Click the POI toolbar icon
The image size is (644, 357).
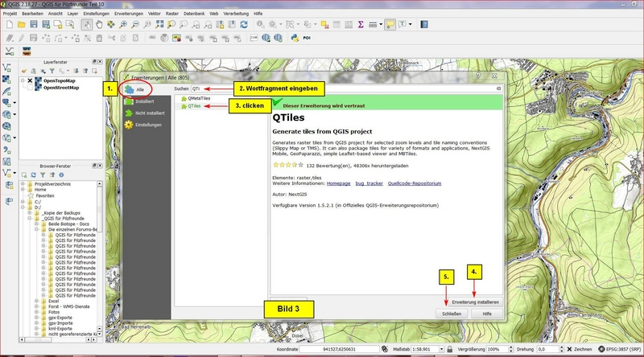point(307,38)
